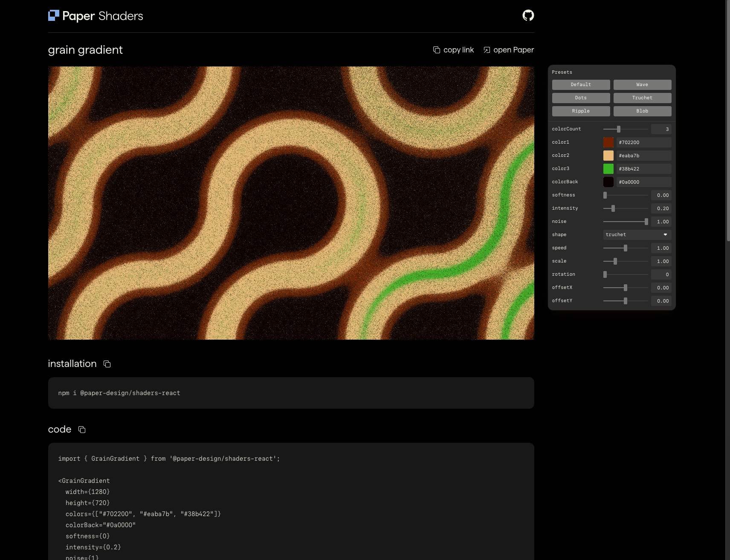Copy the installation command with the copy icon
This screenshot has width=730, height=560.
(107, 364)
